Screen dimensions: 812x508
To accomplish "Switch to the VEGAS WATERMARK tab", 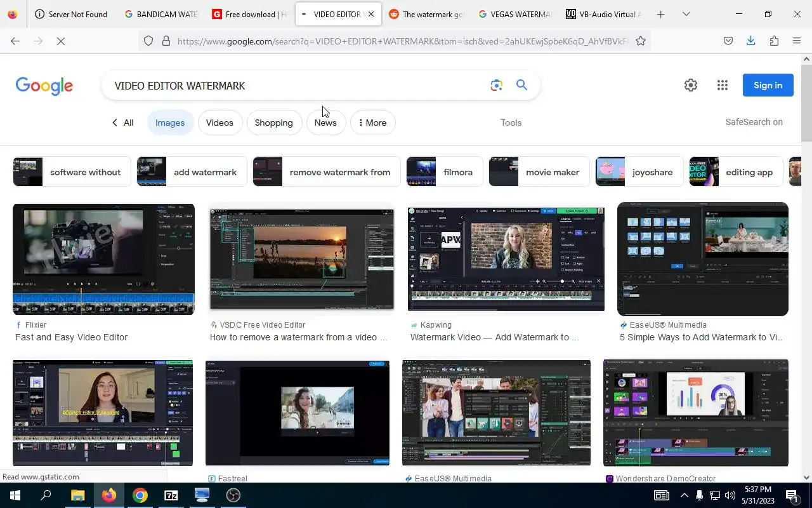I will coord(515,14).
